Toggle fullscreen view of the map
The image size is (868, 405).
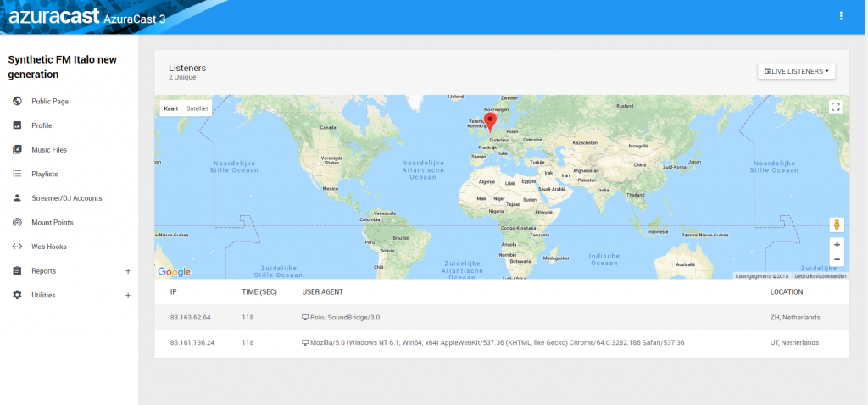click(836, 107)
